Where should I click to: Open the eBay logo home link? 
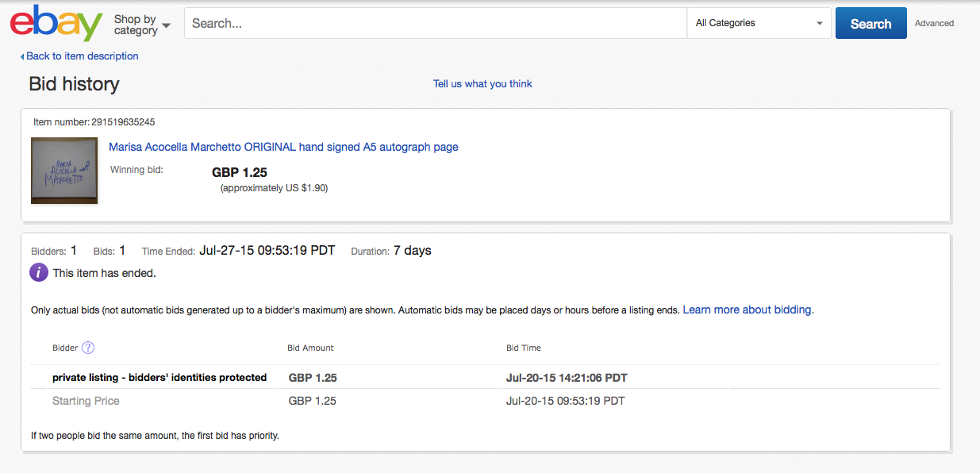tap(56, 24)
